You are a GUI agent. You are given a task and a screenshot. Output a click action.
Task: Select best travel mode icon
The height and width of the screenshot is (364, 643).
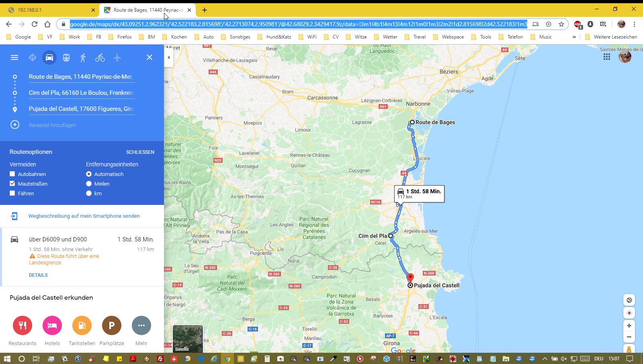[x=33, y=57]
